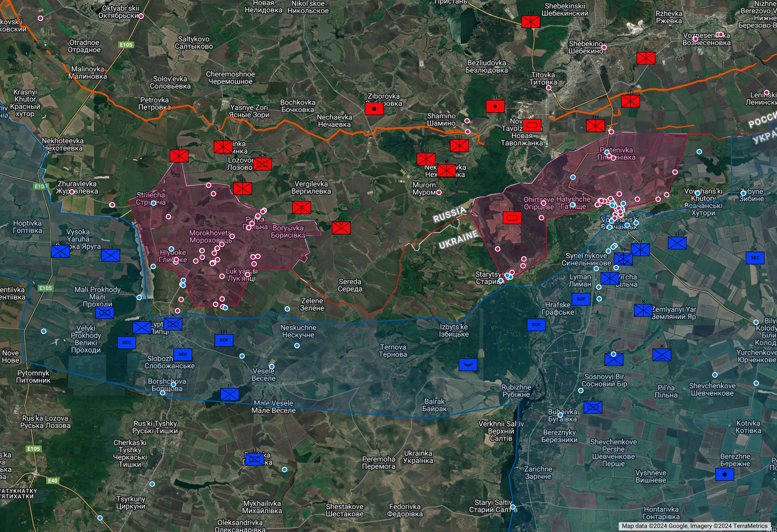Select the red infantry marker below Vergilevka
The height and width of the screenshot is (532, 777).
pos(301,207)
